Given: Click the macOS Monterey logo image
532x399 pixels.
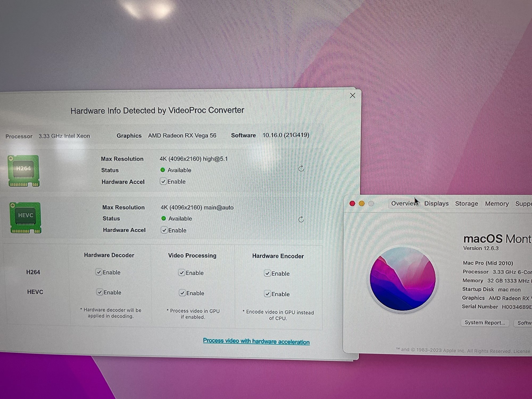Looking at the screenshot, I should pyautogui.click(x=403, y=279).
